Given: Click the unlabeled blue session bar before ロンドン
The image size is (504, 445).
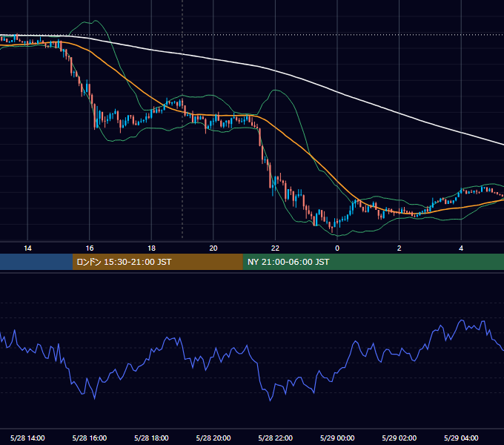Looking at the screenshot, I should (36, 262).
